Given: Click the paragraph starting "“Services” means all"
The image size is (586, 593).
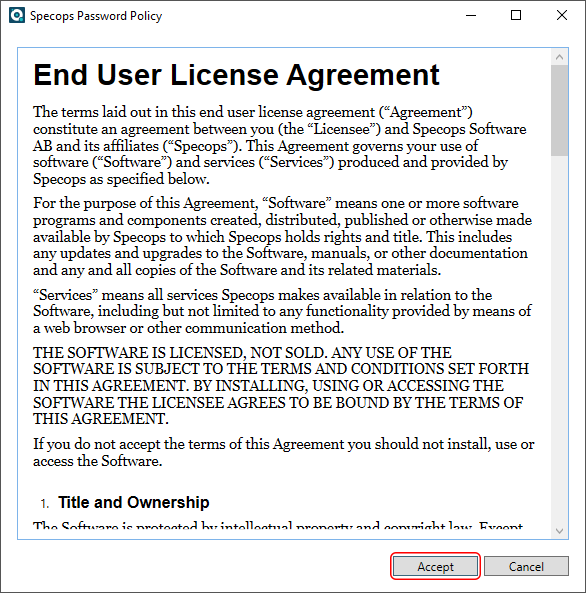Looking at the screenshot, I should [x=282, y=311].
